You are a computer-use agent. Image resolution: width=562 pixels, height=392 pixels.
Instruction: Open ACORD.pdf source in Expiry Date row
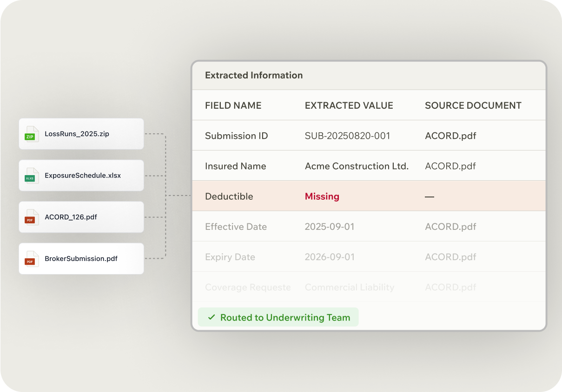(x=450, y=257)
